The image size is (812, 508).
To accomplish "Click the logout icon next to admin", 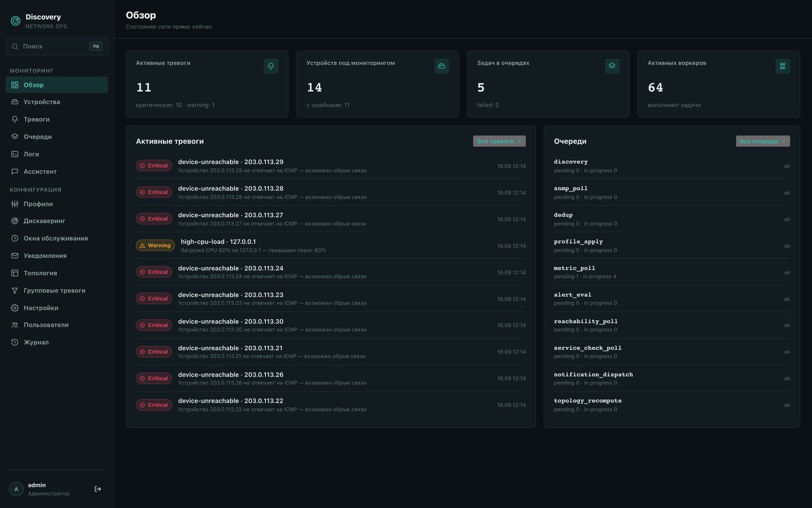I will coord(98,489).
